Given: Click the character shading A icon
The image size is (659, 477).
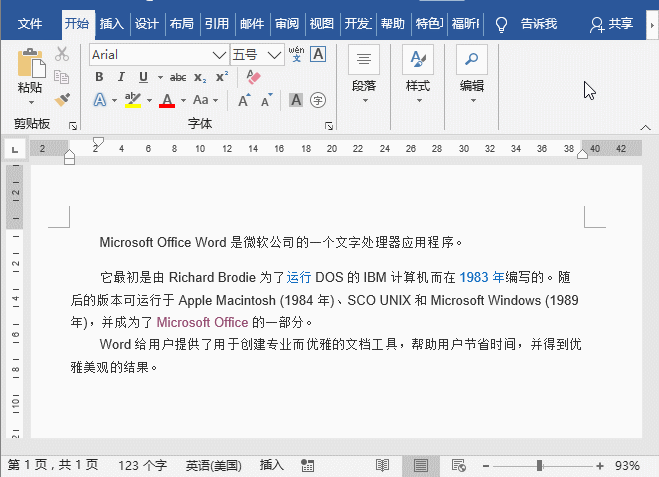Looking at the screenshot, I should 296,100.
